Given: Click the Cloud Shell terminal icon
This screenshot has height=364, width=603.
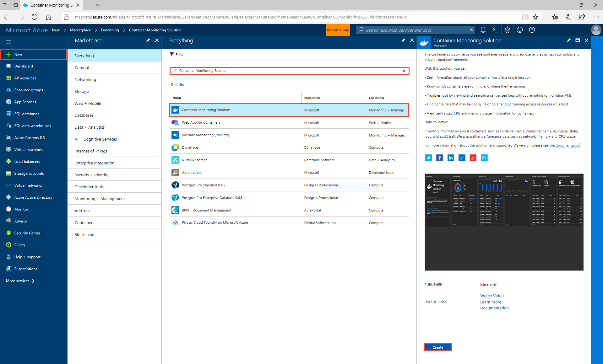Looking at the screenshot, I should pyautogui.click(x=496, y=30).
